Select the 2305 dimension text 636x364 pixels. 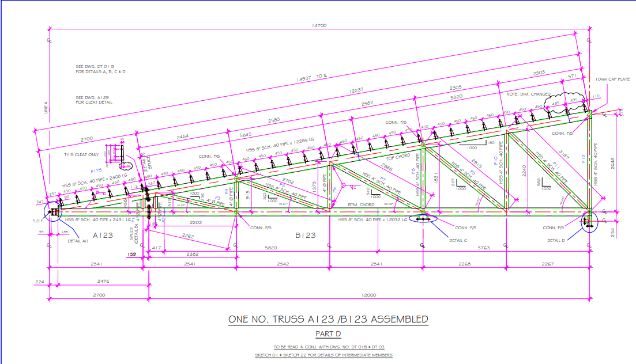tap(456, 88)
